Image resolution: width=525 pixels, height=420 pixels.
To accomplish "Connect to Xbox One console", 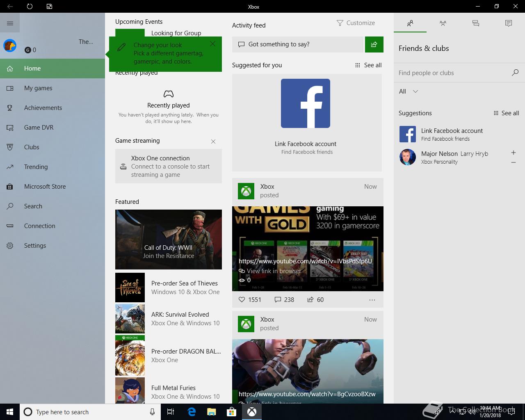I will 169,166.
